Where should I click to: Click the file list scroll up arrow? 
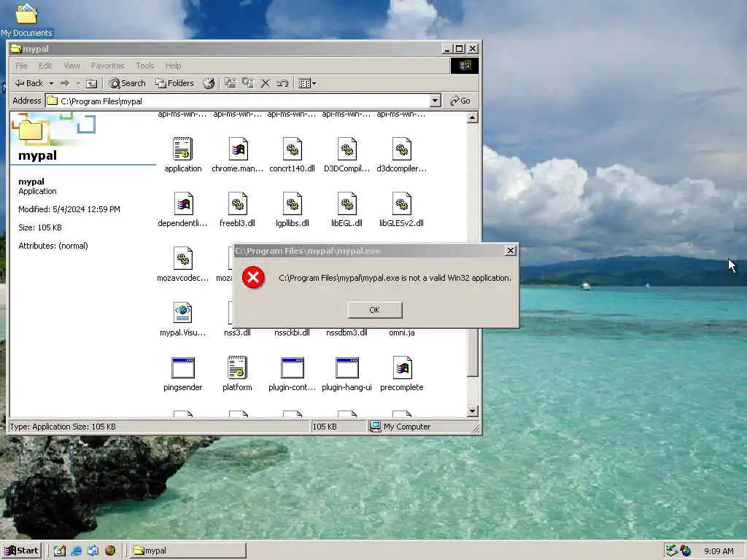[472, 117]
